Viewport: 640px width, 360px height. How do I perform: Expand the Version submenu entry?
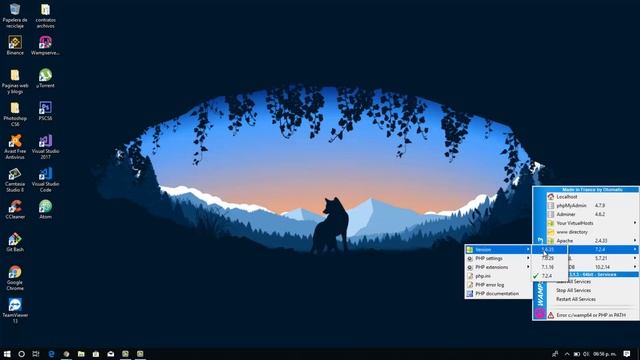(498, 249)
